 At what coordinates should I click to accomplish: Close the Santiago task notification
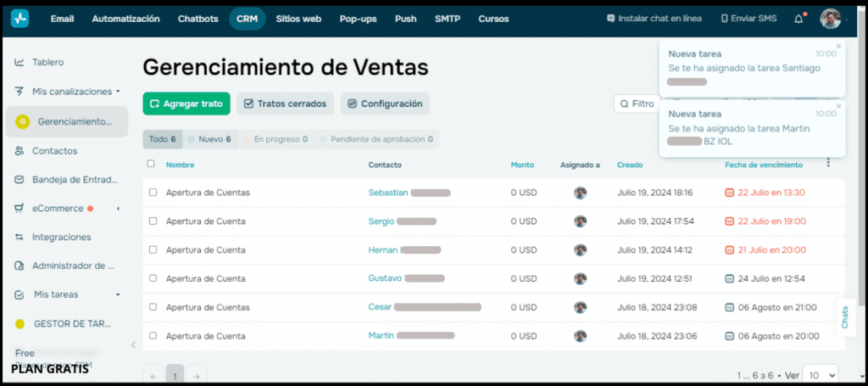click(838, 46)
